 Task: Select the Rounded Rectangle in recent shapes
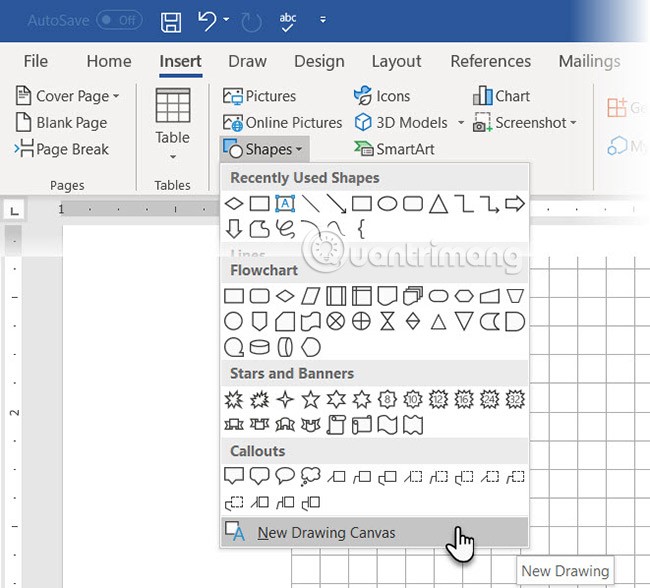413,204
